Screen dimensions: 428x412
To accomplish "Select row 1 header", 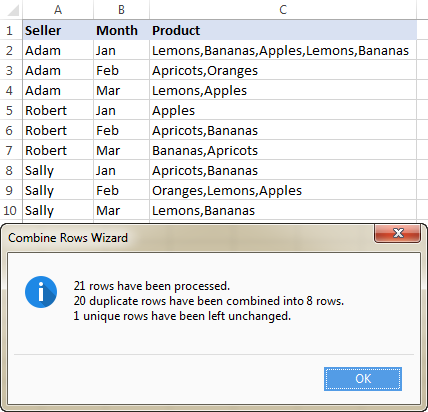I will (10, 30).
